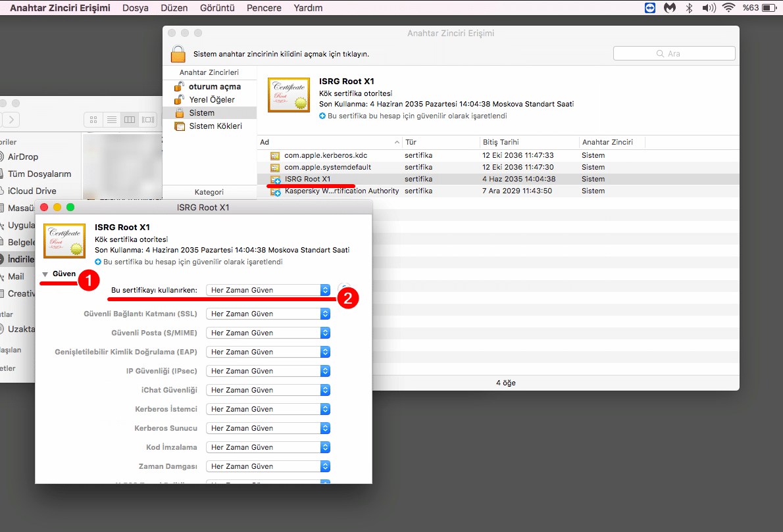Collapse the Güven disclosure triangle

(x=45, y=274)
